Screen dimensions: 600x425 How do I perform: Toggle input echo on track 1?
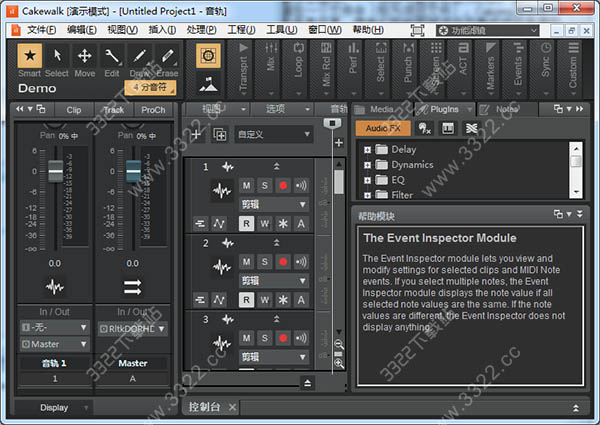click(301, 186)
